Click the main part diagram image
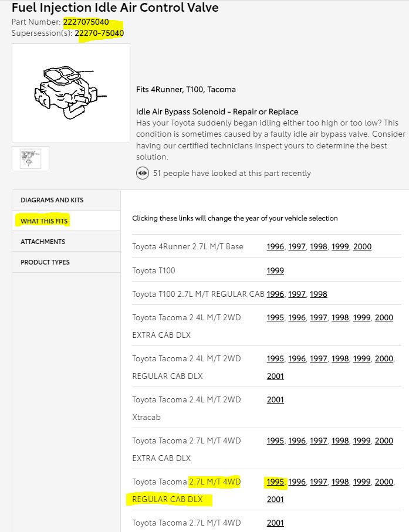Screen dimensions: 409x532 [x=71, y=93]
